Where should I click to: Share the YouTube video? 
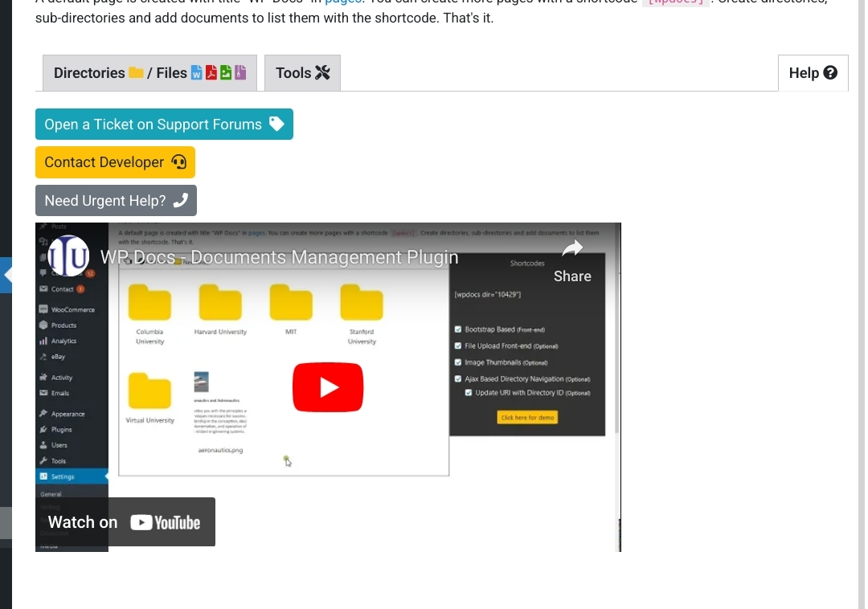pos(572,262)
